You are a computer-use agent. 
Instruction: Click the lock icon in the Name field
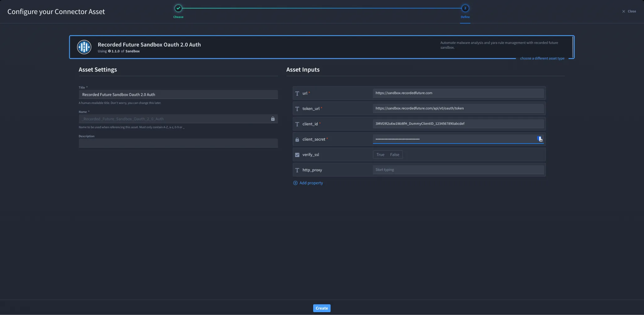273,119
